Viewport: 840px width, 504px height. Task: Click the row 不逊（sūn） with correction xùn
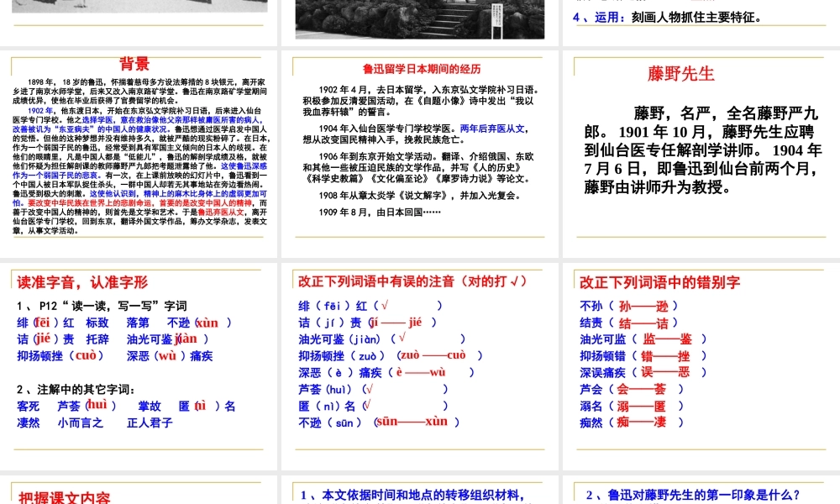(380, 423)
